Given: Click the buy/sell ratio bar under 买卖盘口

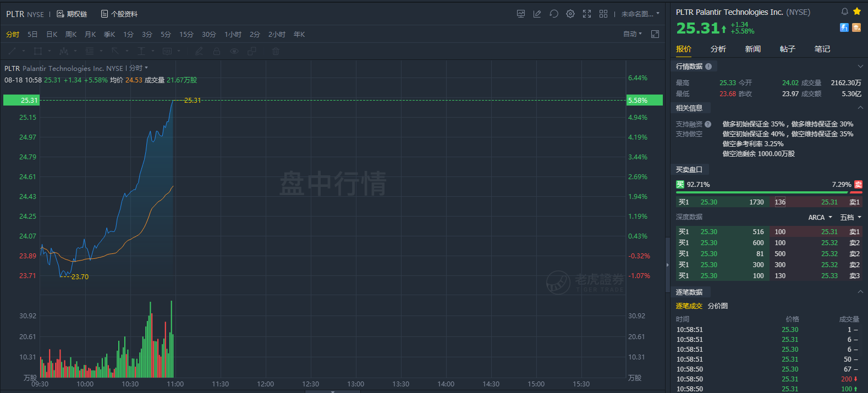Looking at the screenshot, I should click(x=769, y=192).
